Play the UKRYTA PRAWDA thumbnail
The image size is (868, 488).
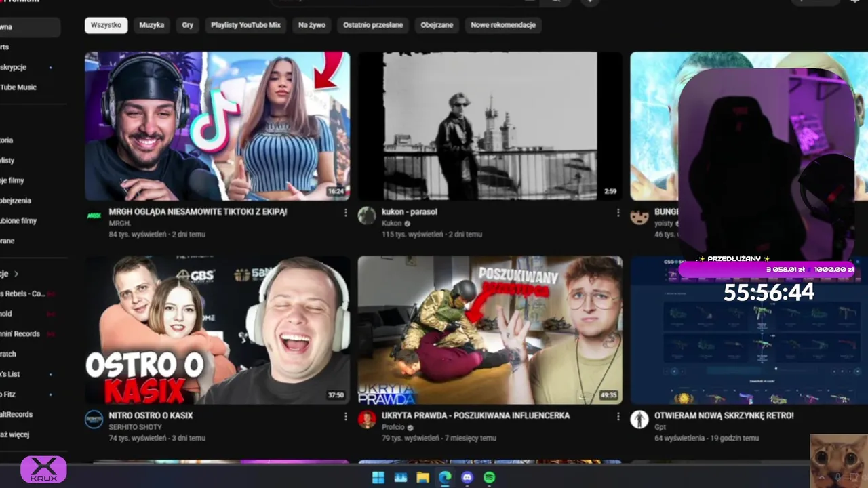coord(490,330)
